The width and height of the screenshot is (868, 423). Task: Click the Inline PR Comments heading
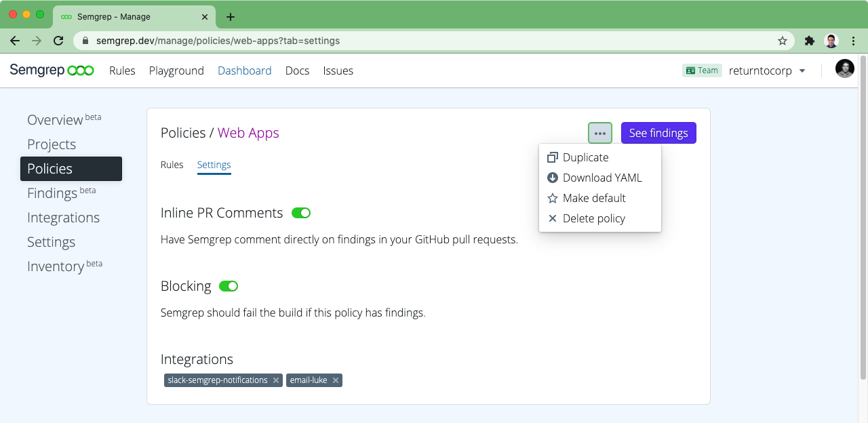(x=222, y=213)
